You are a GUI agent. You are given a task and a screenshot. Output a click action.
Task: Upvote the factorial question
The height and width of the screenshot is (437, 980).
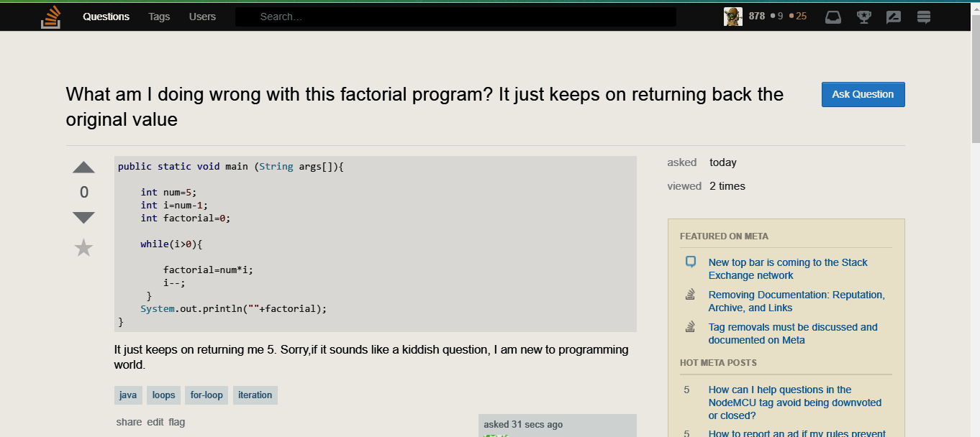click(83, 167)
